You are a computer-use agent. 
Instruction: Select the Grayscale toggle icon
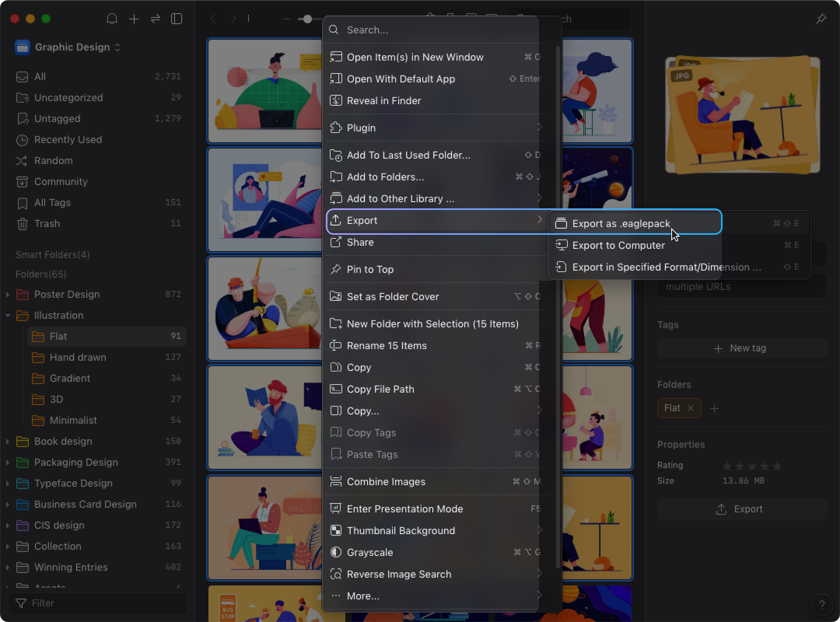tap(336, 551)
